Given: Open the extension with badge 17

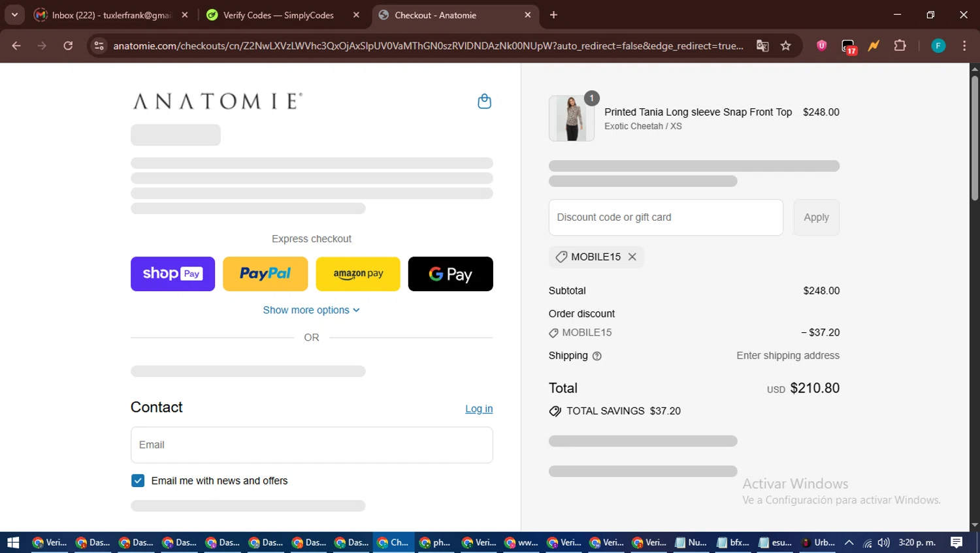Looking at the screenshot, I should tap(848, 46).
